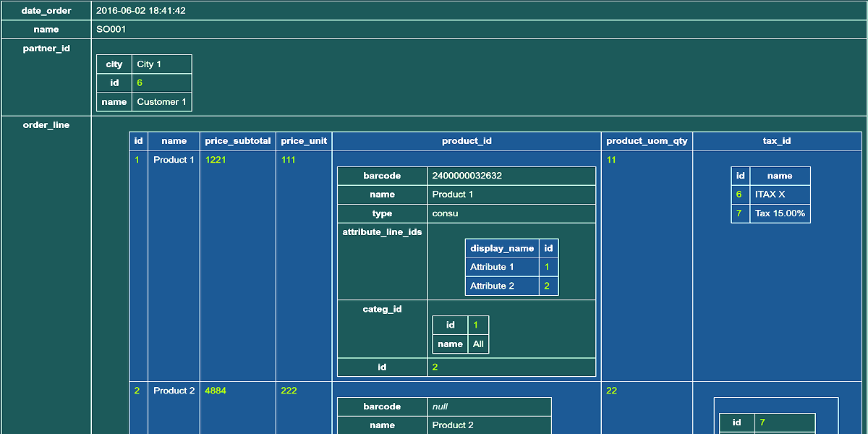This screenshot has width=868, height=434.
Task: Select quantity value 22
Action: click(611, 391)
